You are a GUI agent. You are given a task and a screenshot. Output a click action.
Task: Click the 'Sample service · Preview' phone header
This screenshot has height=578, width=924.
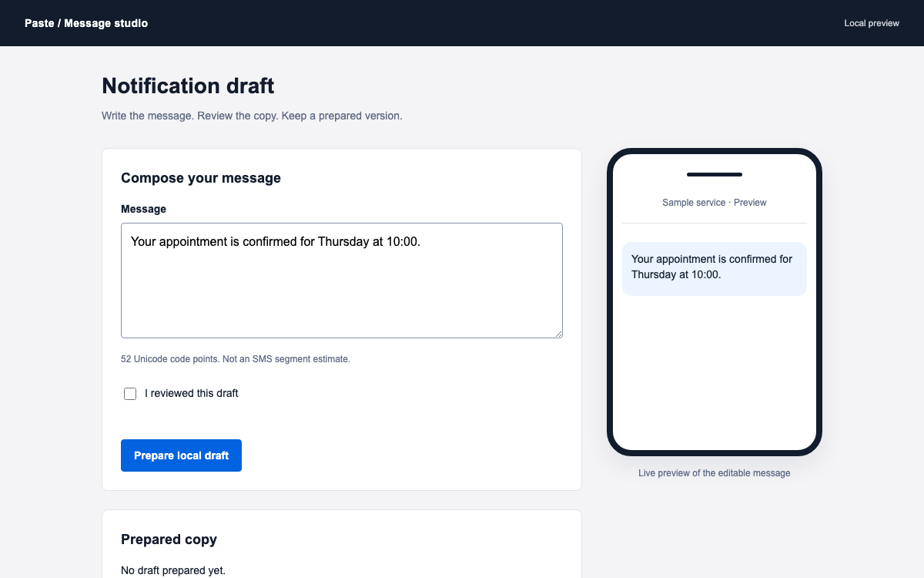click(715, 203)
